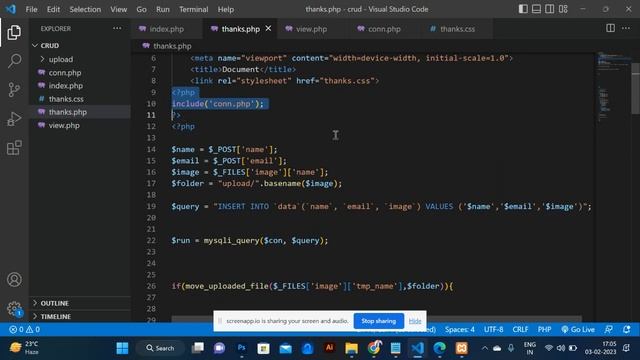640x360 pixels.
Task: Open weather widget showing 23°C Haze
Action: tap(25, 348)
